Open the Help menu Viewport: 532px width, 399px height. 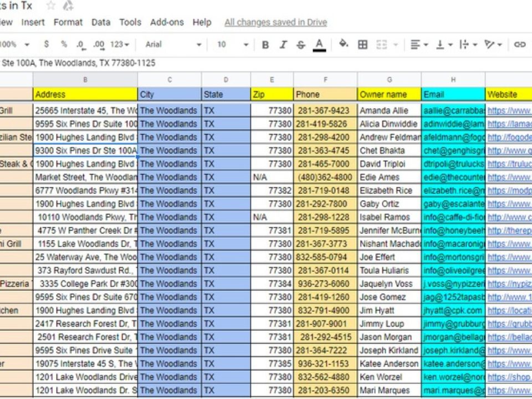point(202,22)
